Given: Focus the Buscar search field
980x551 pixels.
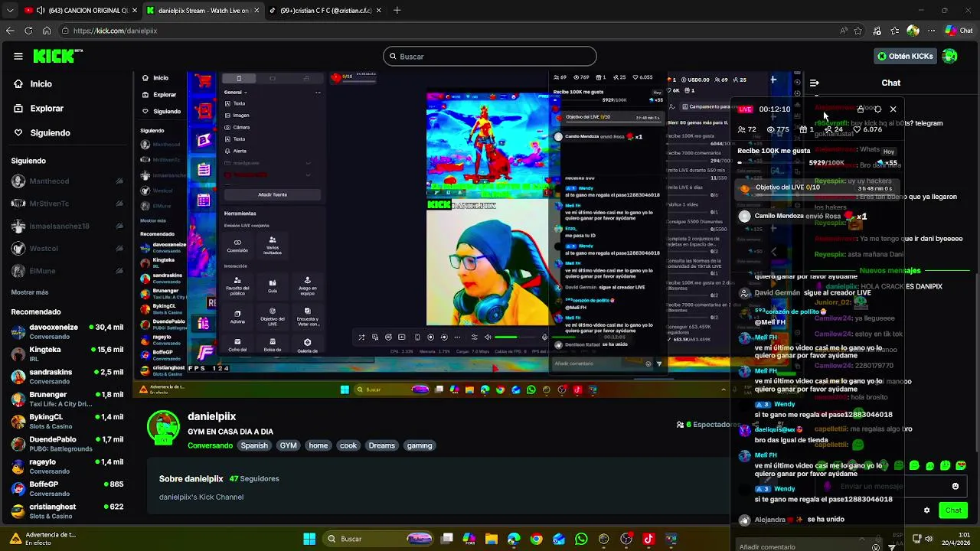Looking at the screenshot, I should point(490,56).
